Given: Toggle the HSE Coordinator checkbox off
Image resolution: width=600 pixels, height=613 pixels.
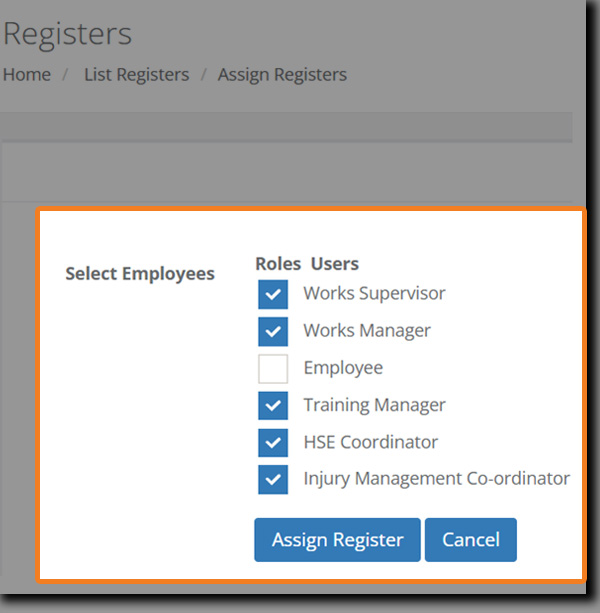Looking at the screenshot, I should click(273, 443).
